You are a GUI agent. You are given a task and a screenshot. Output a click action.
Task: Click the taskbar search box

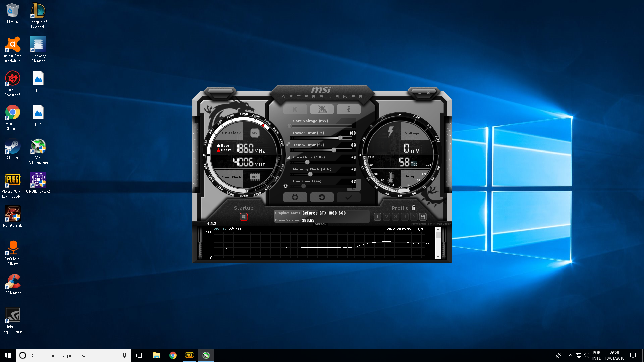click(x=74, y=355)
